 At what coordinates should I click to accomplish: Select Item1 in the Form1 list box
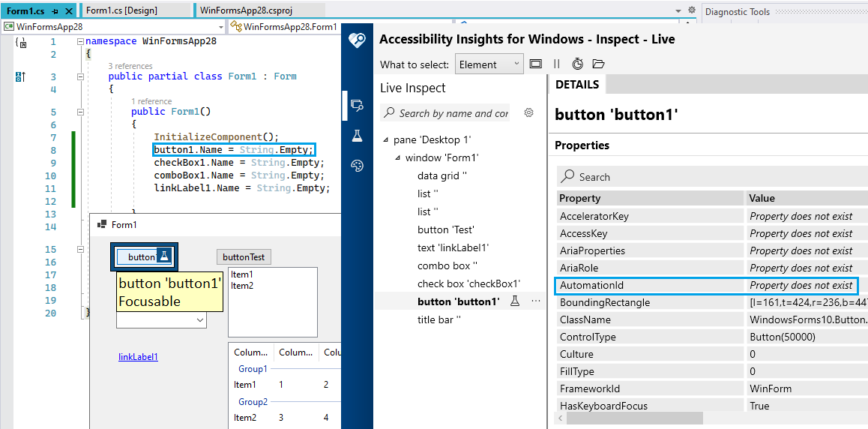(242, 274)
